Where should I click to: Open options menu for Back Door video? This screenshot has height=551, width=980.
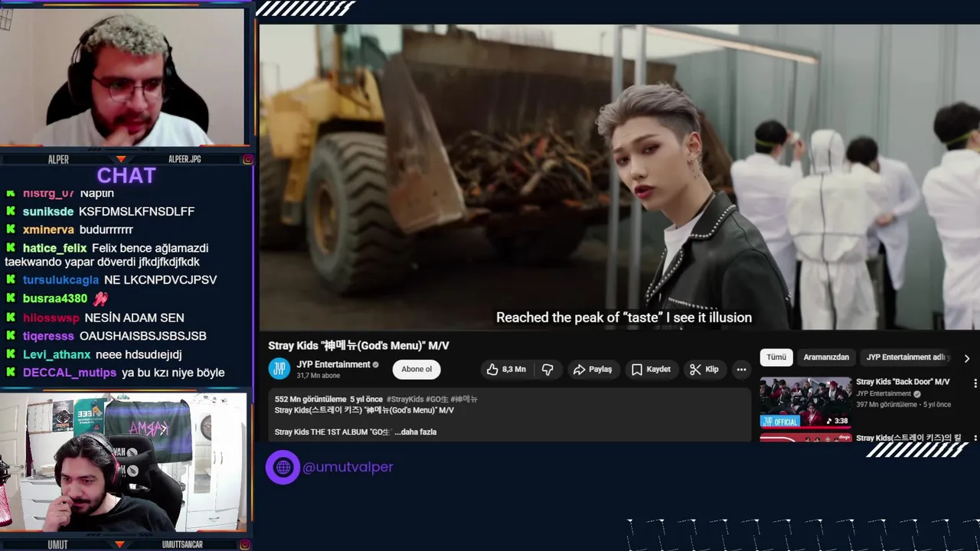[x=975, y=383]
